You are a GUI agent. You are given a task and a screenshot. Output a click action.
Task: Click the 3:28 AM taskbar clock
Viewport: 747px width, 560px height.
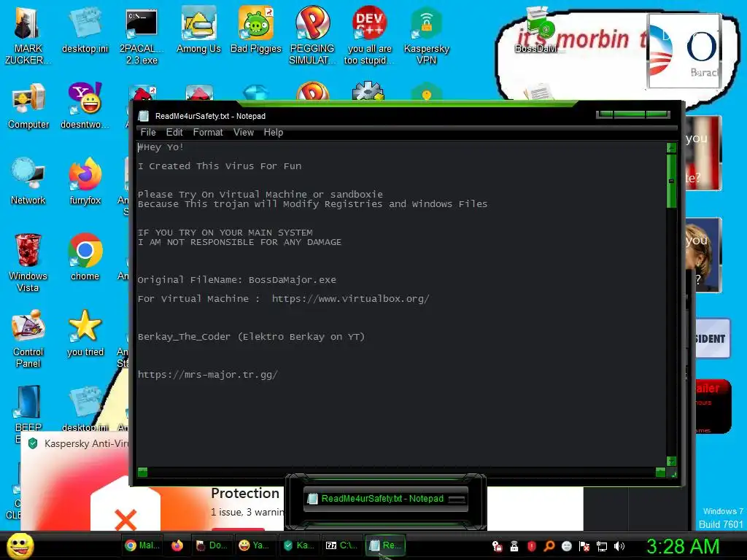pos(682,547)
